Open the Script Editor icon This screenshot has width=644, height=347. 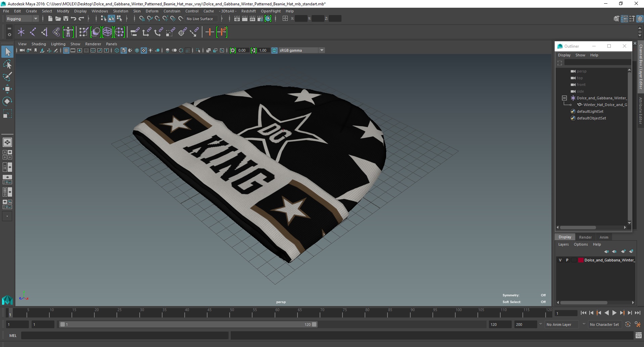(638, 335)
